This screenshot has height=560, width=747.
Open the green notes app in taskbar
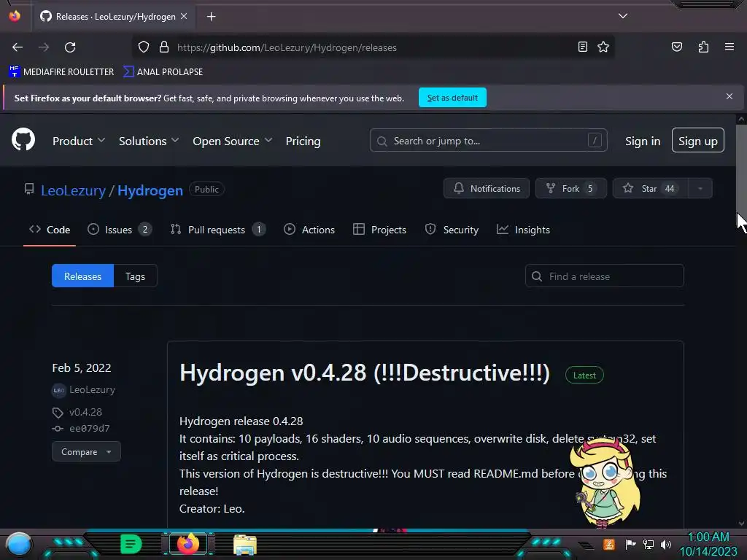(131, 544)
